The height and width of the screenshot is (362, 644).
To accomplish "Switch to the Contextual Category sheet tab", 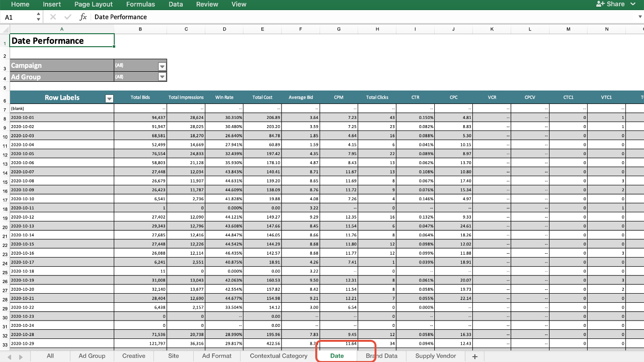I will click(278, 356).
